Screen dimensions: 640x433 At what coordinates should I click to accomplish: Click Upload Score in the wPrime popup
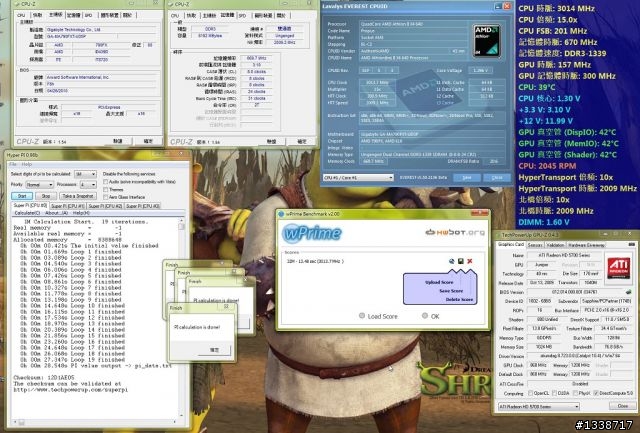pyautogui.click(x=439, y=282)
